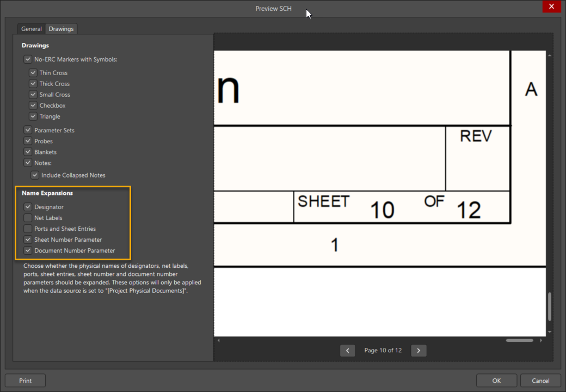Viewport: 566px width, 392px height.
Task: Click the preview horizontal scrollbar thumb
Action: pos(519,340)
